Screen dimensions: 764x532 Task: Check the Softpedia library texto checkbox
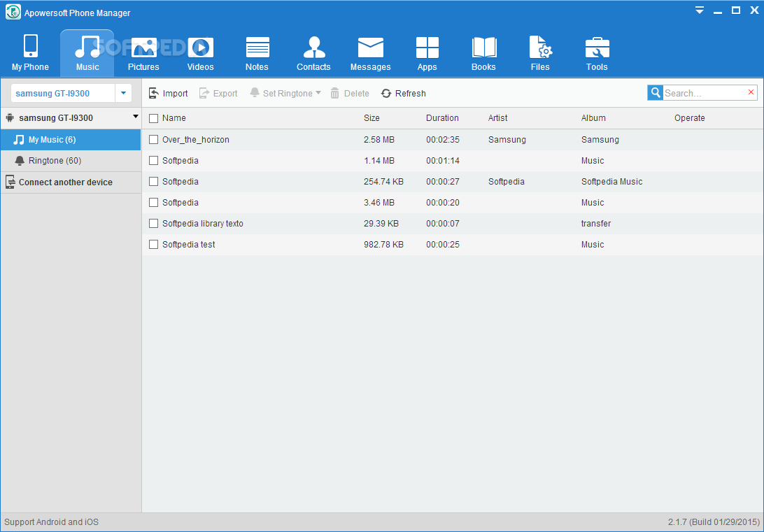[x=153, y=224]
